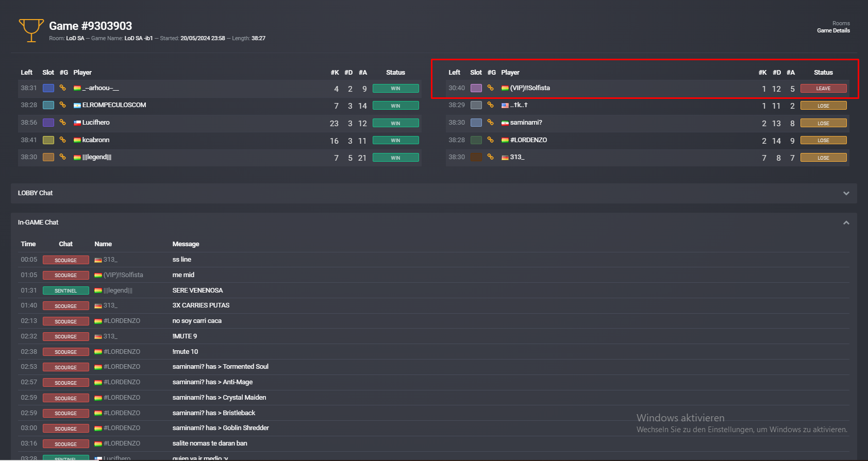Click the LEAVE status badge for (VIP)!!Solfista
The image size is (868, 461).
coord(823,89)
